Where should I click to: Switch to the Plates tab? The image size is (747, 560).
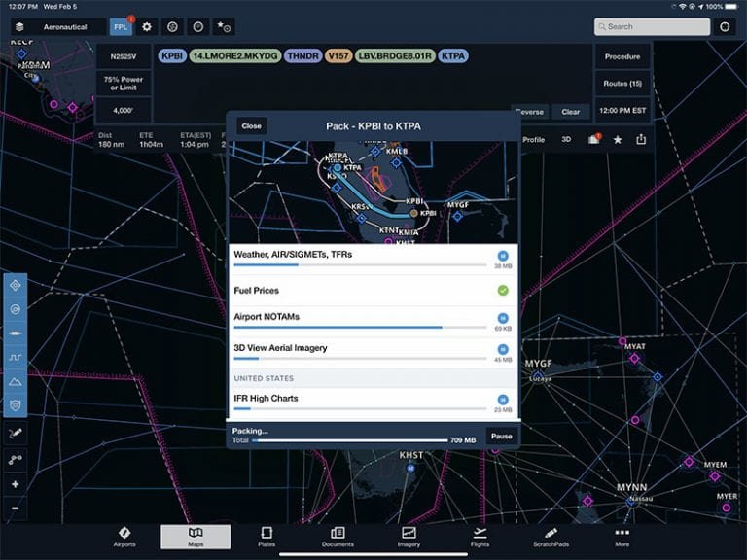coord(267,537)
